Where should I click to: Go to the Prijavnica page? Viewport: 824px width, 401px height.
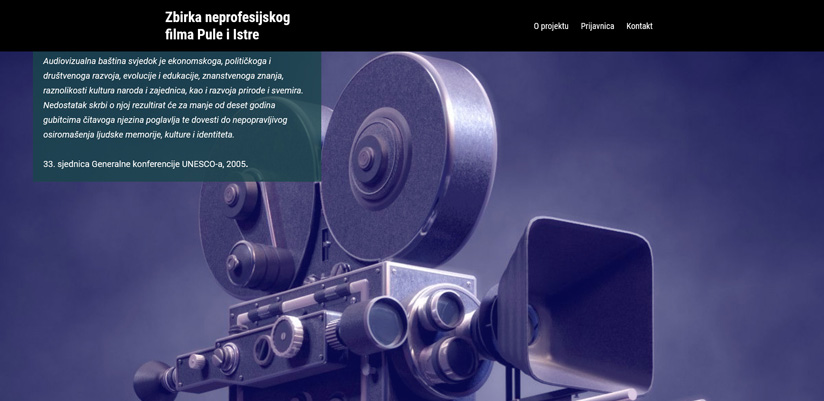pyautogui.click(x=597, y=26)
